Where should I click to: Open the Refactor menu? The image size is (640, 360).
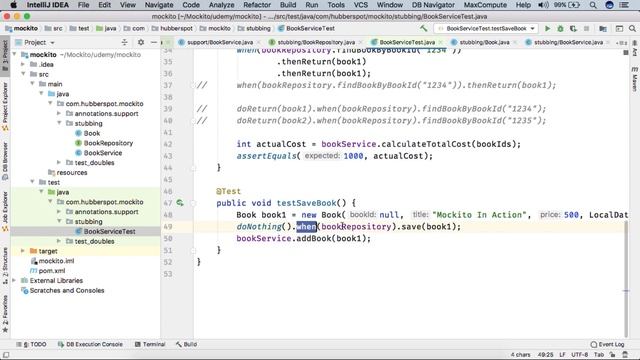tap(257, 5)
